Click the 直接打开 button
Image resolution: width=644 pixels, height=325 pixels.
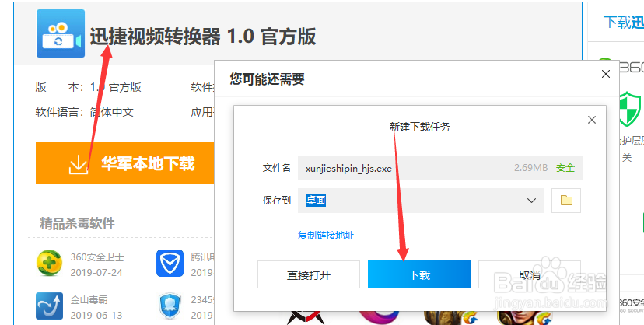point(309,274)
